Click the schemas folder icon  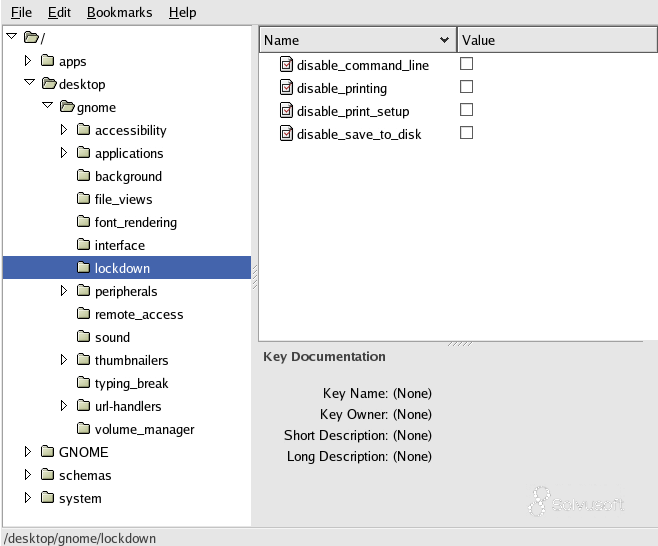(47, 475)
